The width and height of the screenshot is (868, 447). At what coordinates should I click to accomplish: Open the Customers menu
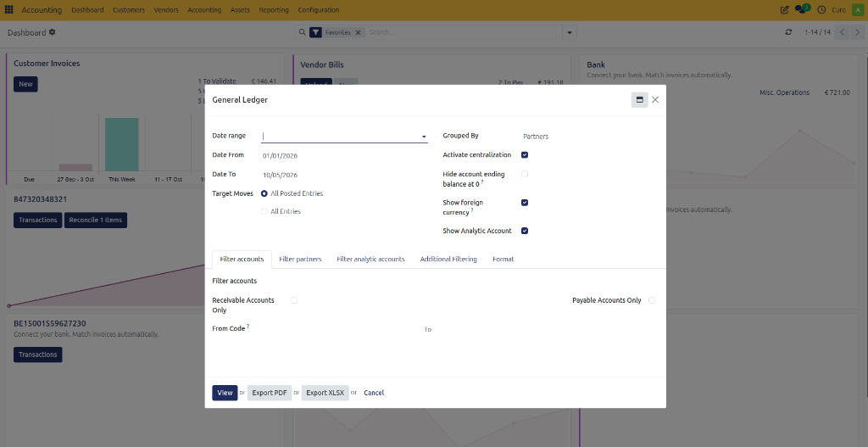click(x=129, y=10)
